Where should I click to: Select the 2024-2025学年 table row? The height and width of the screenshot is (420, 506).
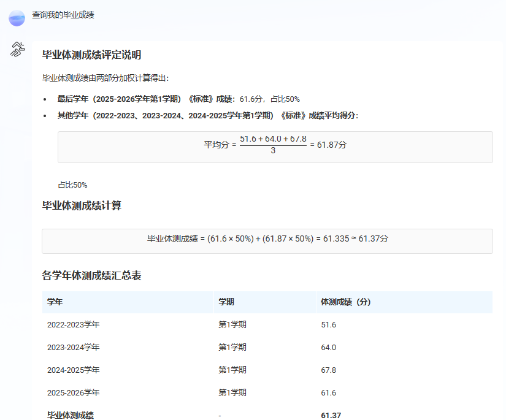267,370
